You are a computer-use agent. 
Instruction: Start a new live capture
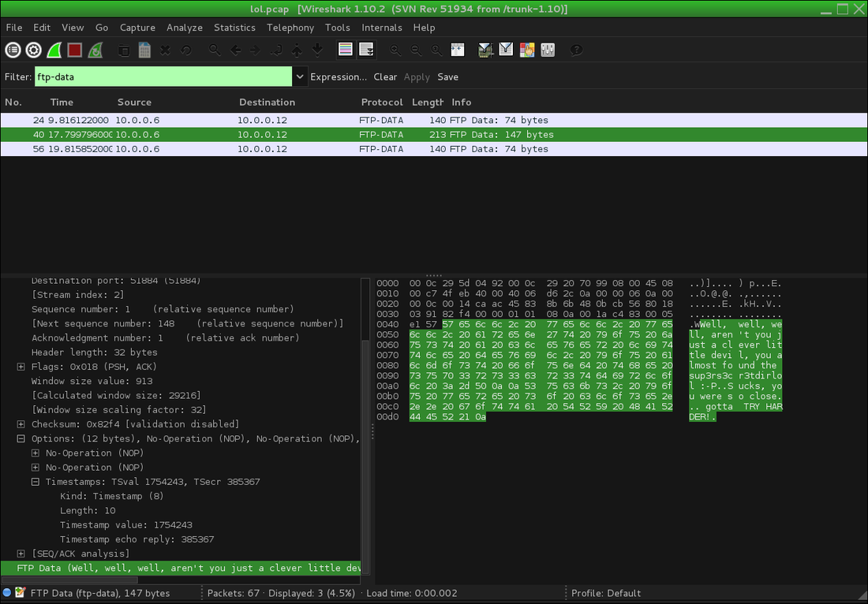[54, 50]
